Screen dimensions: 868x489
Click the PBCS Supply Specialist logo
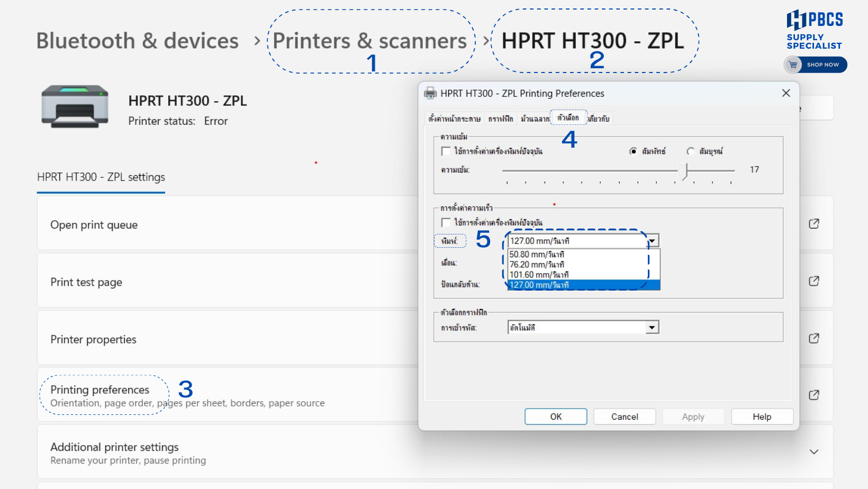pos(814,30)
